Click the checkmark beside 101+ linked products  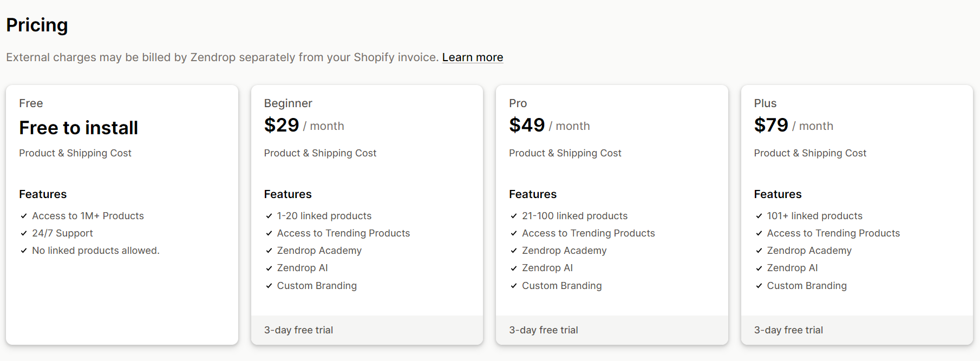tap(759, 215)
